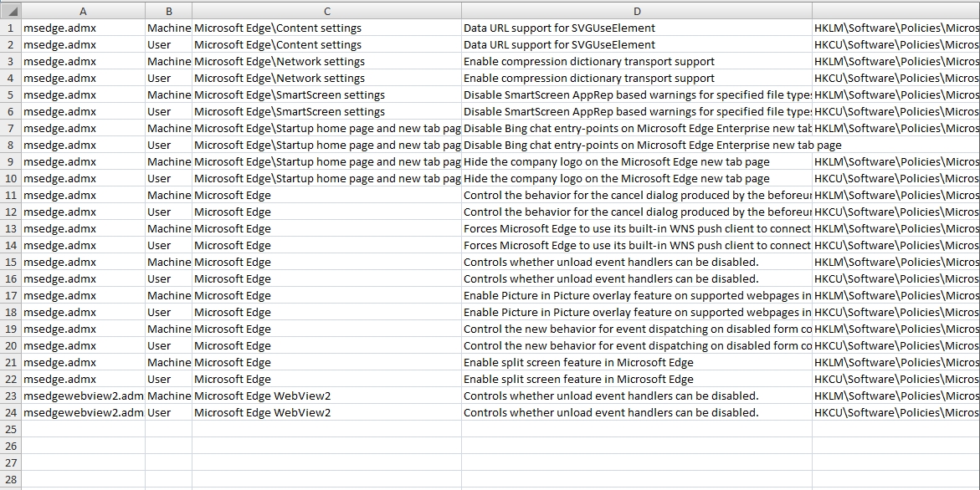Click the select-all corner triangle
Image resolution: width=980 pixels, height=490 pixels.
point(11,11)
